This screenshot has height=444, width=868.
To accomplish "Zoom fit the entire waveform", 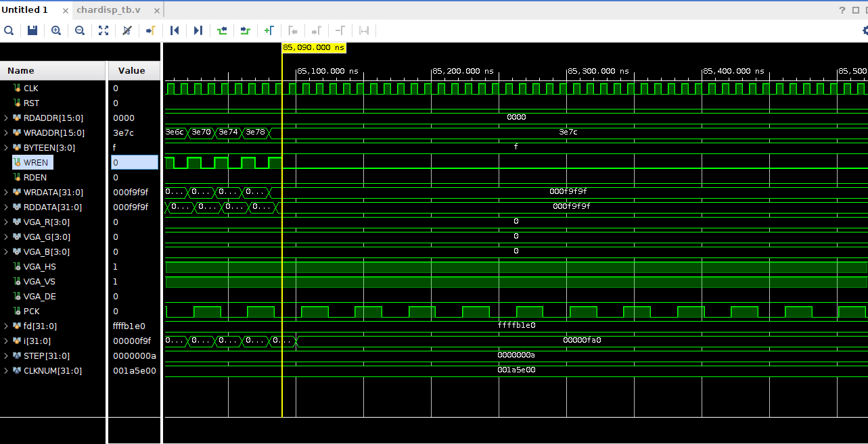I will (x=104, y=30).
